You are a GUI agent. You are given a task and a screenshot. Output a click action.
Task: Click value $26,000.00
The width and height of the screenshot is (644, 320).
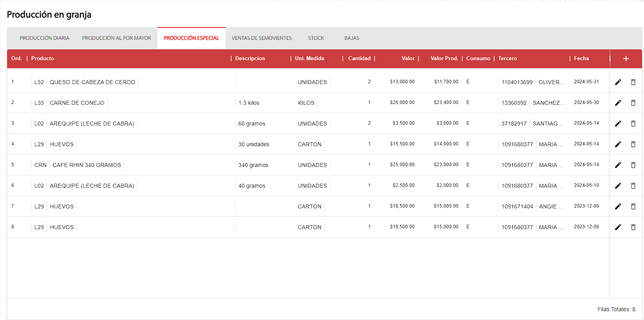[402, 102]
